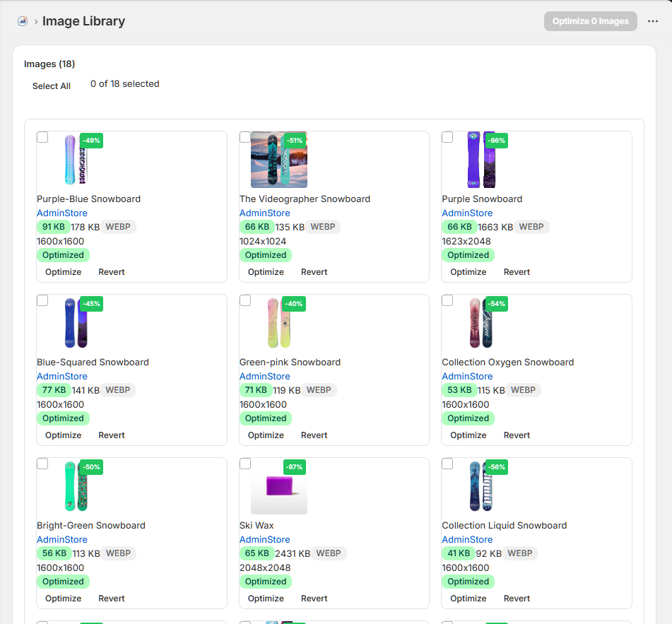Open The Videographer Snowboard thumbnail

(x=279, y=160)
